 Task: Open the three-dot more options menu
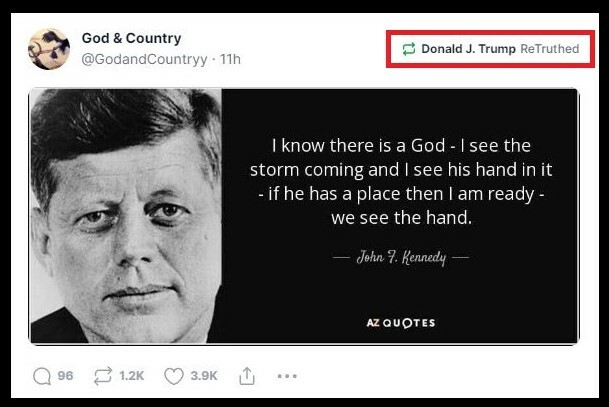[287, 376]
